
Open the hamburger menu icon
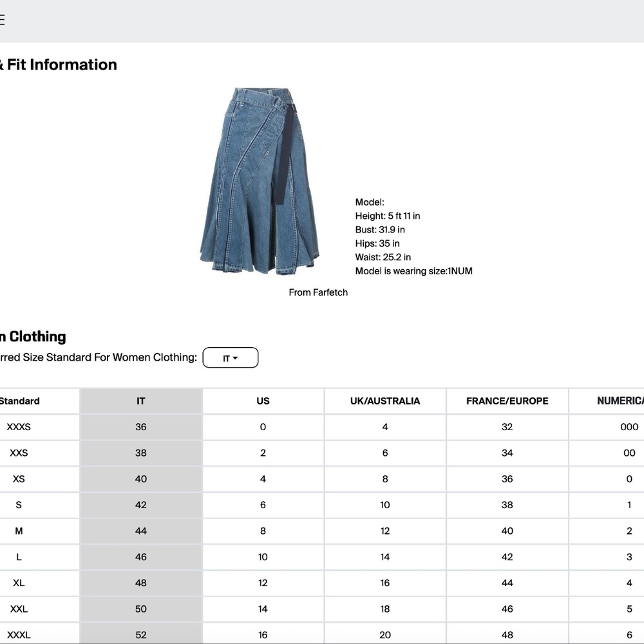point(2,20)
